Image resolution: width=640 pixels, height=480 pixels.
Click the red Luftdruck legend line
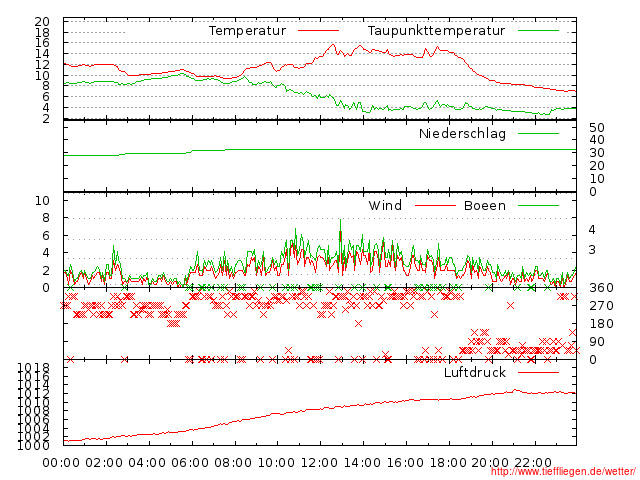(538, 372)
